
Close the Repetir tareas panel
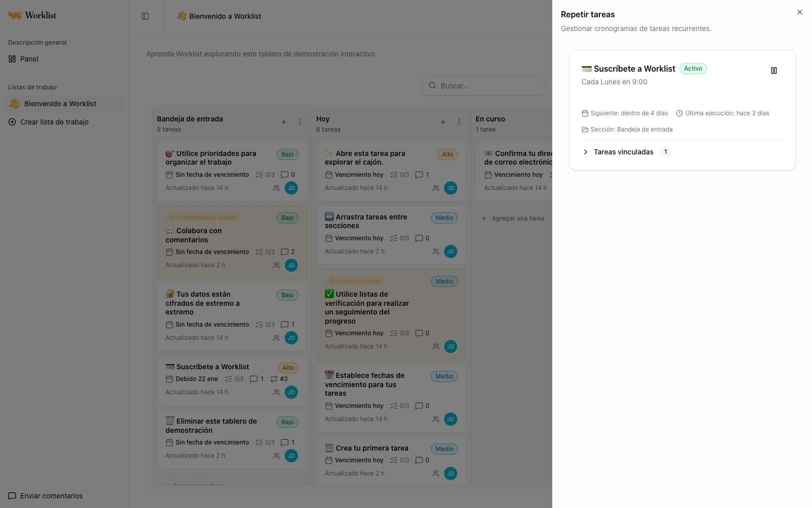pos(800,12)
